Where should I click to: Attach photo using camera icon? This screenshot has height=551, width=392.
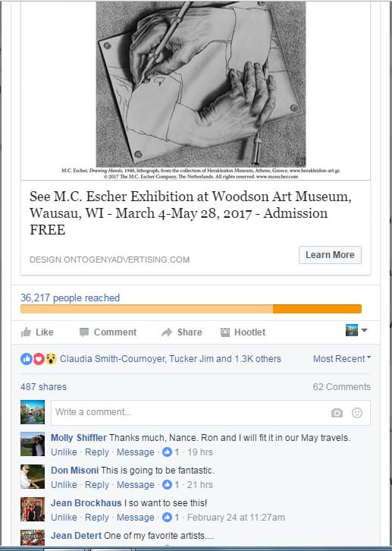pyautogui.click(x=337, y=413)
